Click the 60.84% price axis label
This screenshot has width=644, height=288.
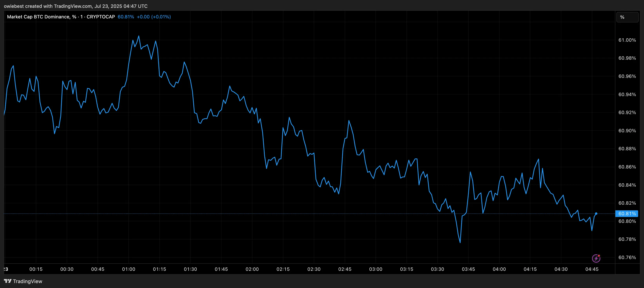627,185
